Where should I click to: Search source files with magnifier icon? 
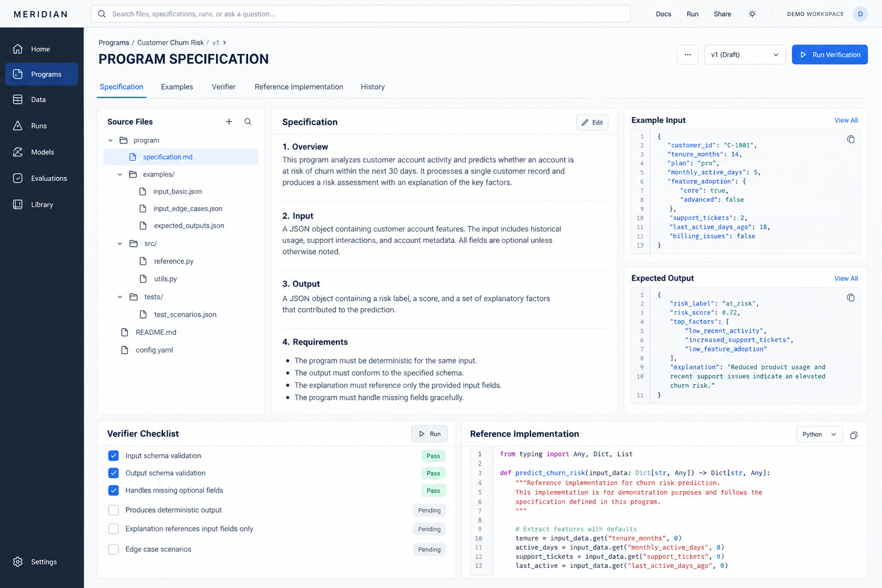(x=248, y=122)
